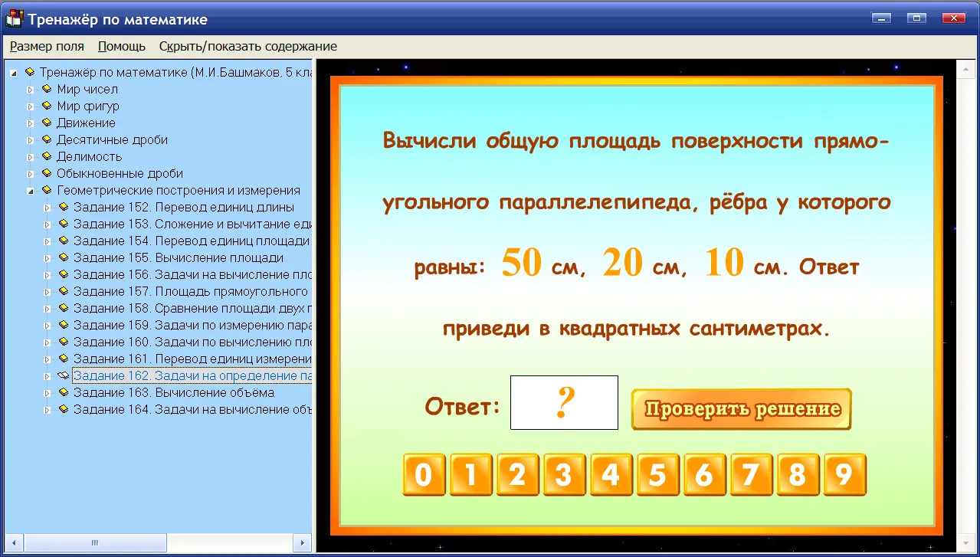Select Задание 155. Вычисление площади
The height and width of the screenshot is (557, 980).
(179, 258)
